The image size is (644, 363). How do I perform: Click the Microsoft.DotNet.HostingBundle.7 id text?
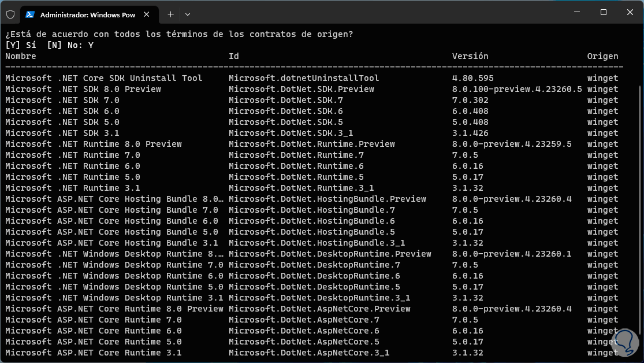click(312, 210)
